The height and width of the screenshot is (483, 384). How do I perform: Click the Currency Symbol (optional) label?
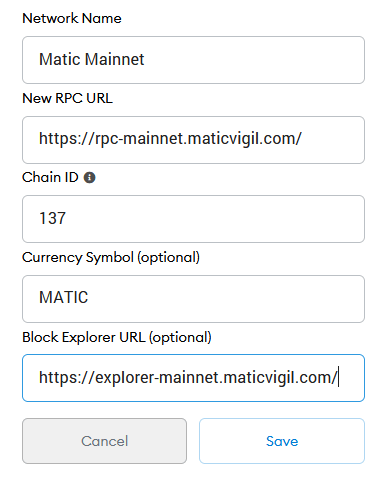pos(111,258)
